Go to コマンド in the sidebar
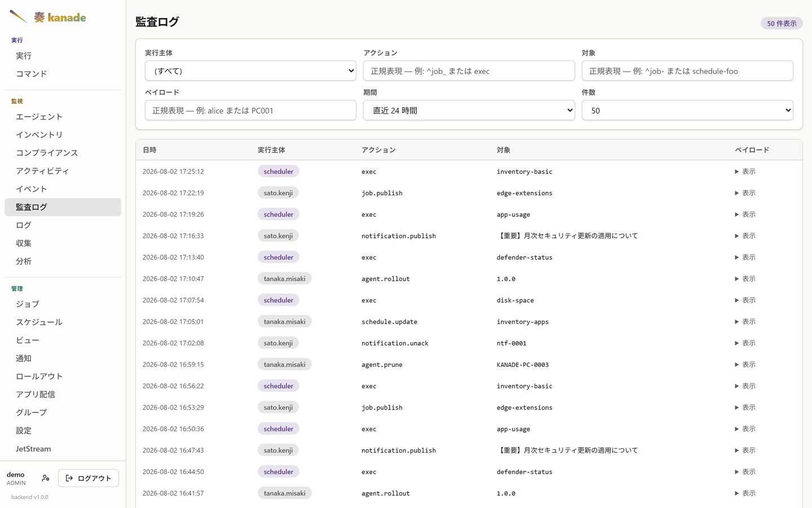The width and height of the screenshot is (812, 508). click(x=63, y=74)
